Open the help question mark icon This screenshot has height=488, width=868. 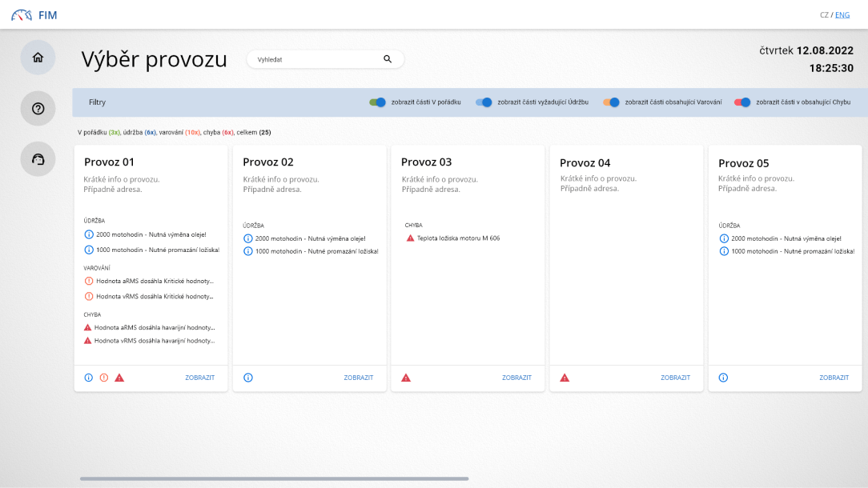tap(38, 109)
